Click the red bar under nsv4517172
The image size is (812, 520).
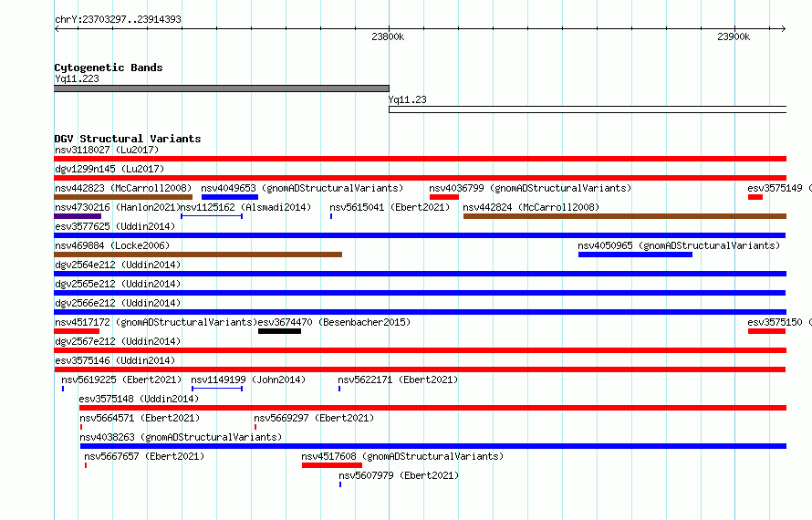coord(77,331)
